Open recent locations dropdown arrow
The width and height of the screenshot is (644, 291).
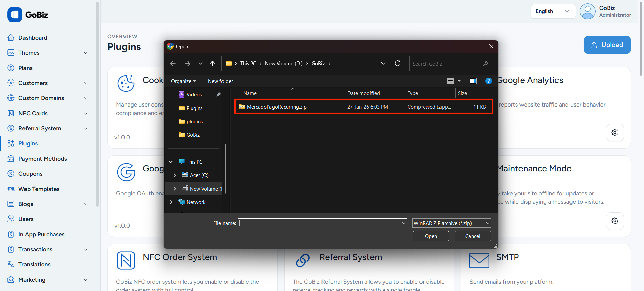(x=200, y=64)
